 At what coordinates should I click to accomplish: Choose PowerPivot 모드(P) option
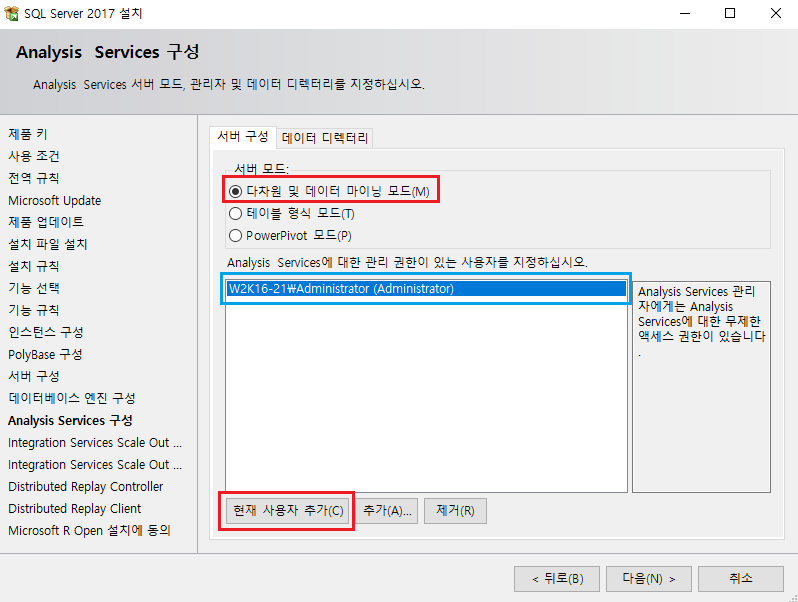tap(235, 236)
